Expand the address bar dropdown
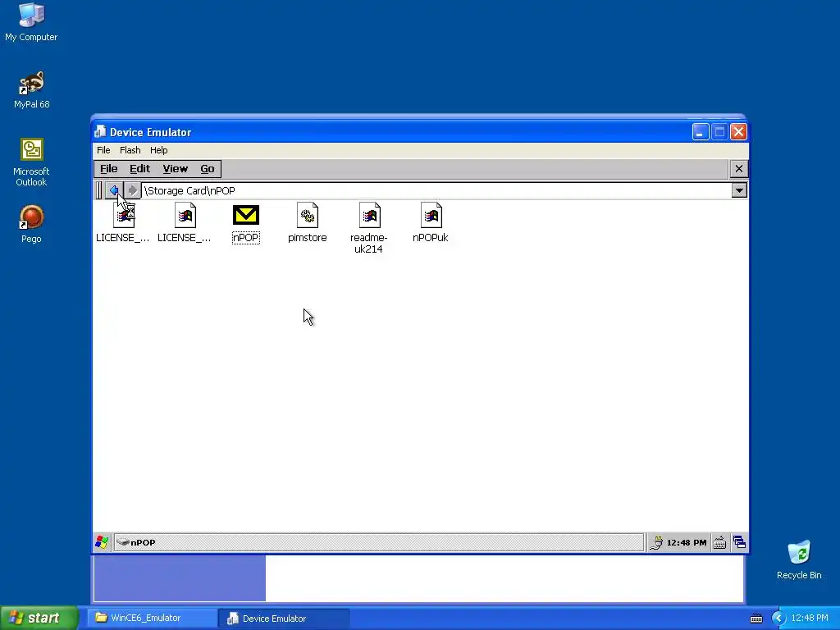Viewport: 840px width, 630px height. (x=739, y=190)
